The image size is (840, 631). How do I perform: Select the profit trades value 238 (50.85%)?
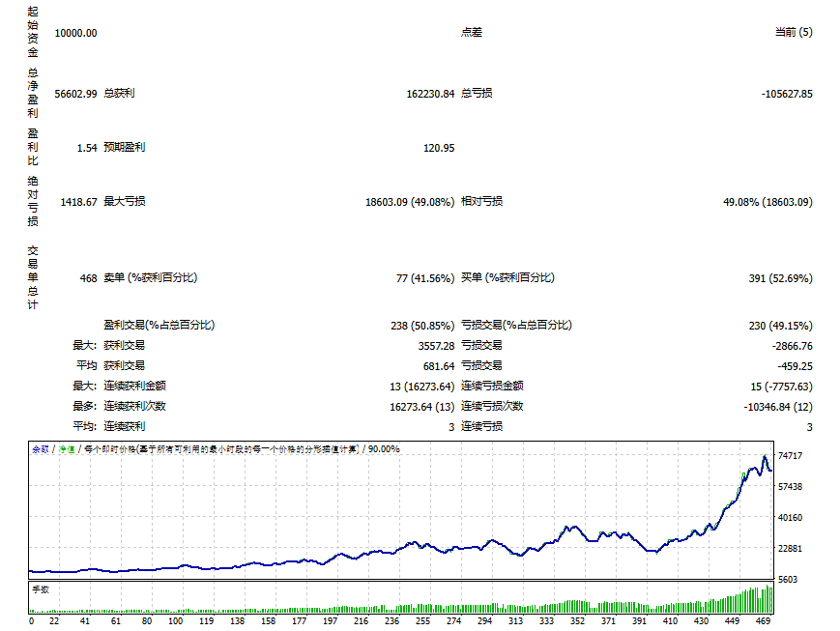coord(422,326)
